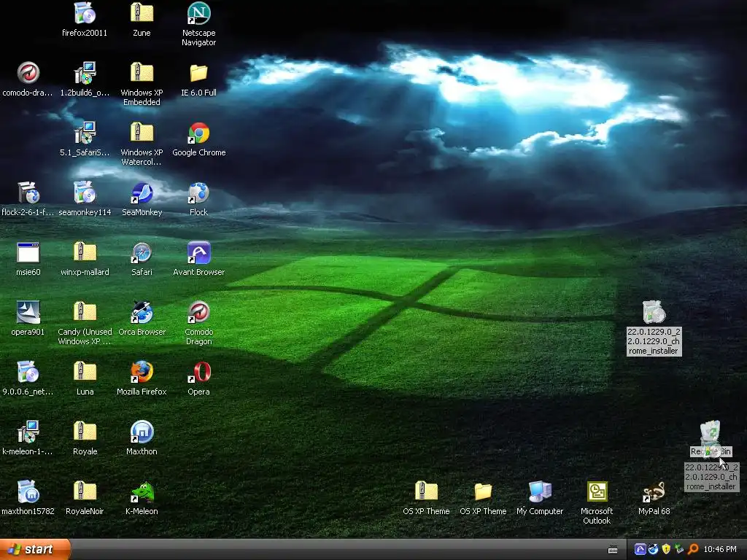Launch the MyPal 68 shortcut
Viewport: 747px width, 560px height.
point(654,492)
